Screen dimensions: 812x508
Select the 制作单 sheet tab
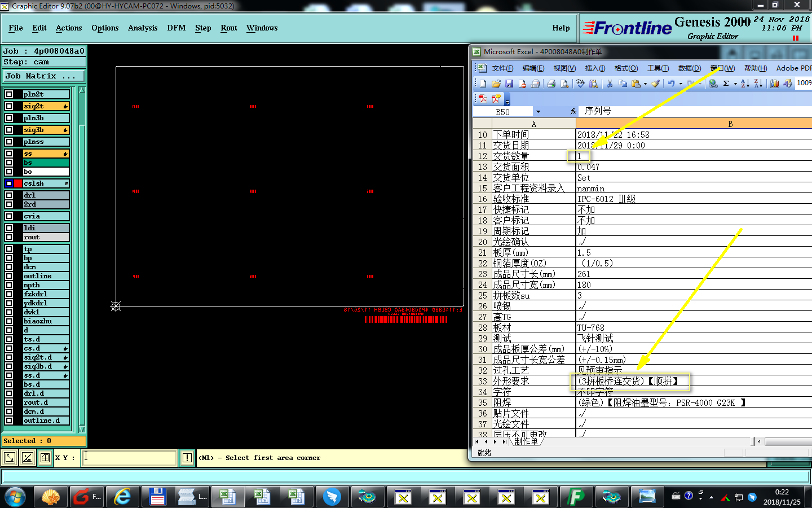(x=527, y=441)
